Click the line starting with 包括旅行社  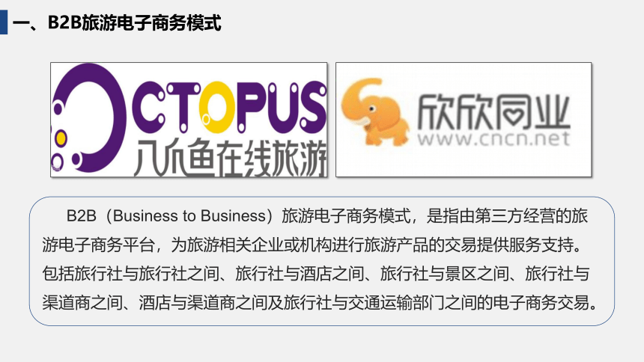[x=316, y=274]
